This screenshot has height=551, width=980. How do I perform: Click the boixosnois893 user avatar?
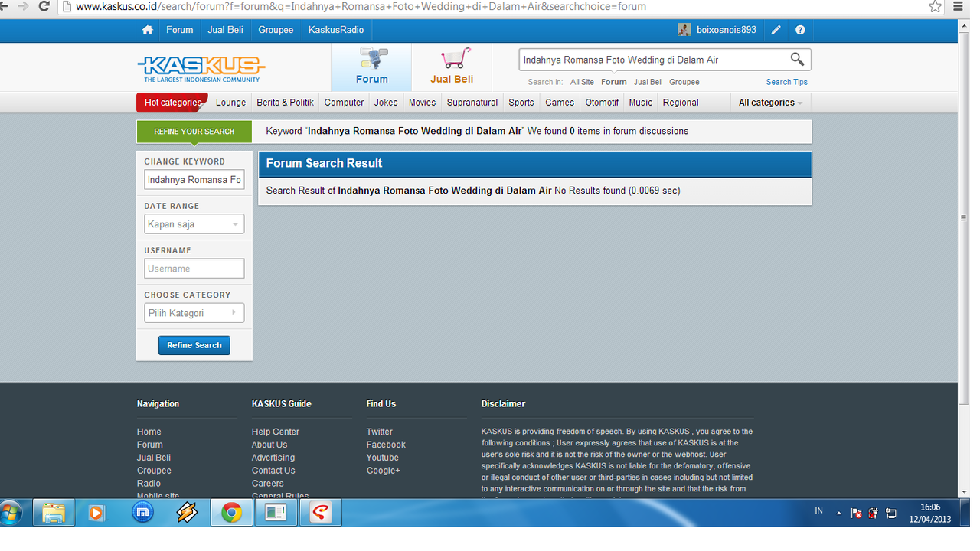(x=684, y=30)
